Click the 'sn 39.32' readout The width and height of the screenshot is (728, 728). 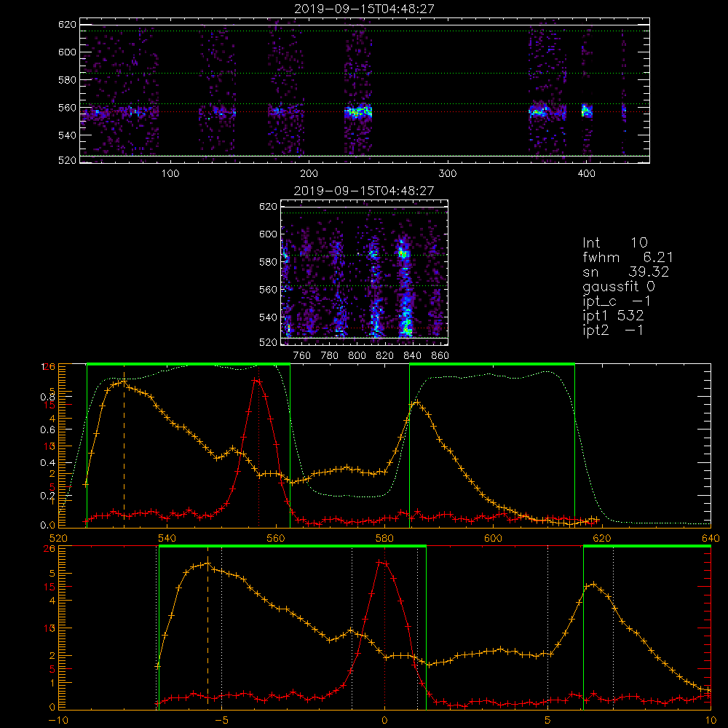pyautogui.click(x=625, y=272)
